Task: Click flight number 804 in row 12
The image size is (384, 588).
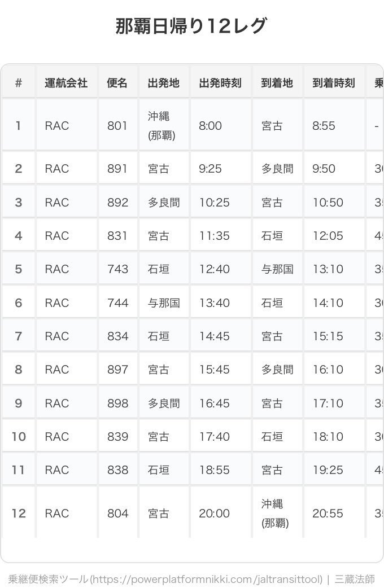Action: pyautogui.click(x=118, y=513)
